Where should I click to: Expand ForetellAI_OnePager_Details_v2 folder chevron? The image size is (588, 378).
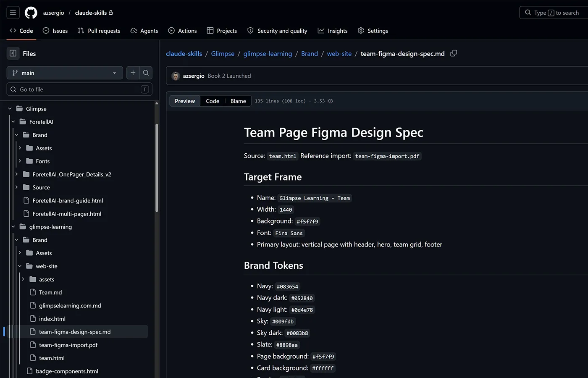17,174
